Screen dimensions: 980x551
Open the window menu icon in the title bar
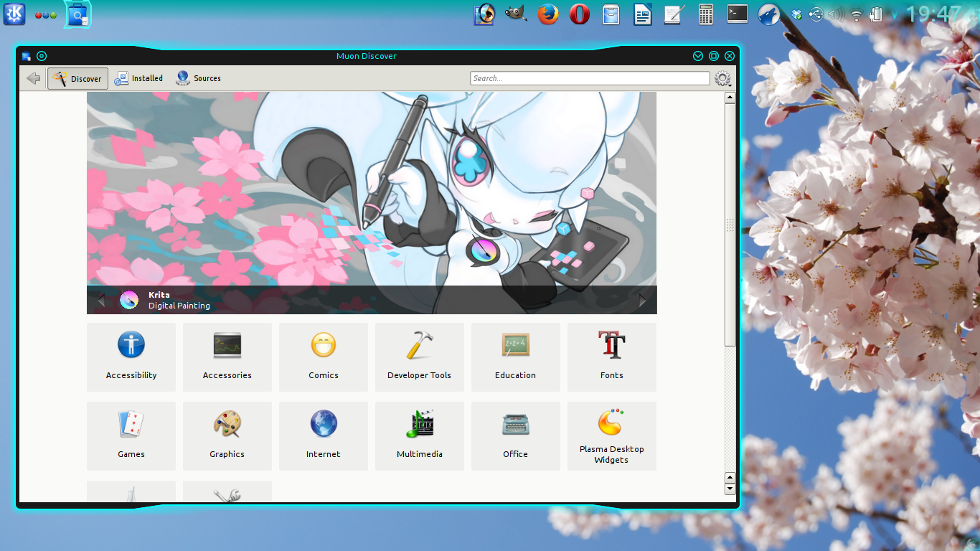pos(27,56)
